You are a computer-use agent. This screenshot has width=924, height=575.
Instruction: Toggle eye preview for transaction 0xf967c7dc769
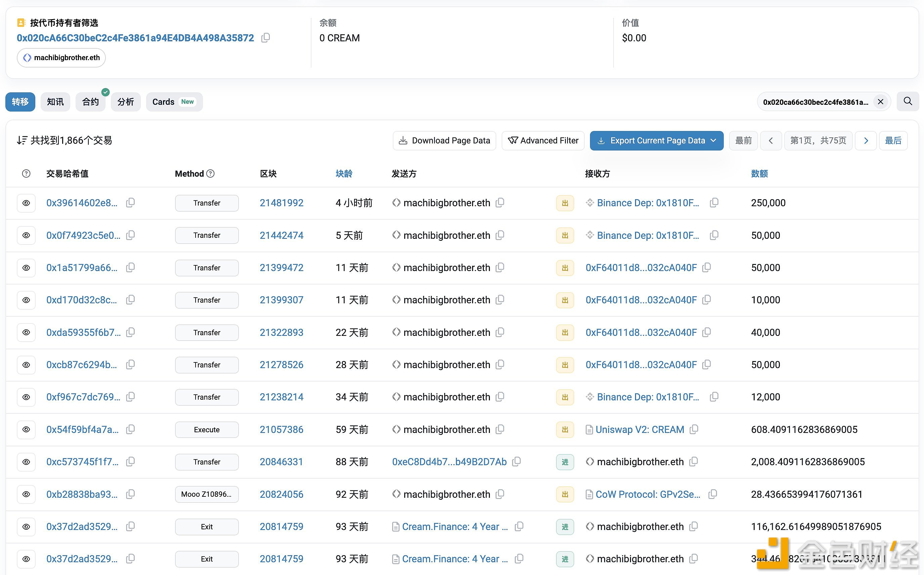pyautogui.click(x=26, y=397)
